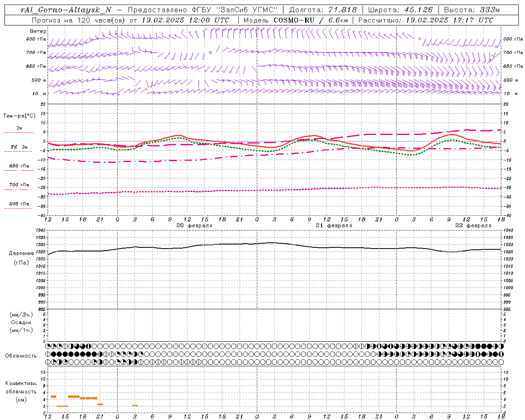This screenshot has height=420, width=525.
Task: Click the Td 2м dew point legend label
Action: 19,147
